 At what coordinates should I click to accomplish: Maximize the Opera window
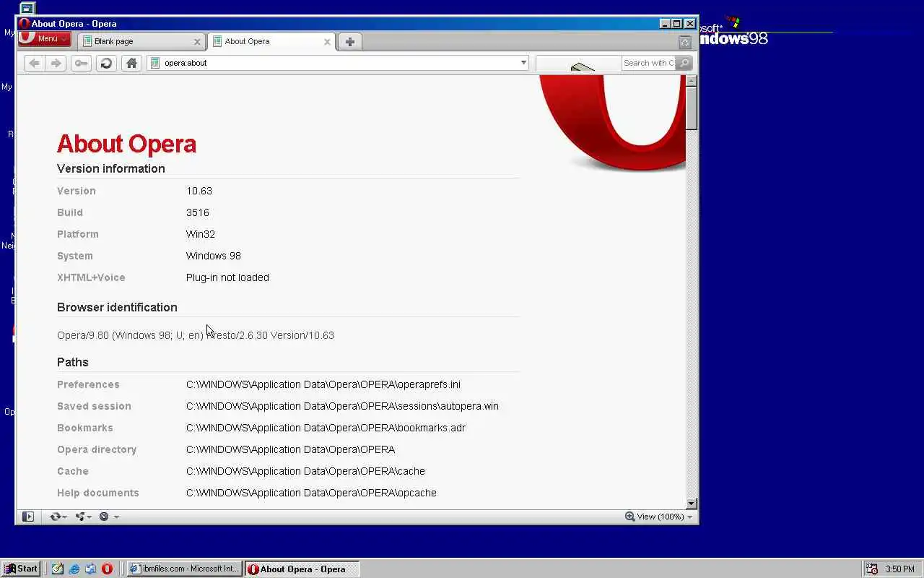click(x=677, y=24)
